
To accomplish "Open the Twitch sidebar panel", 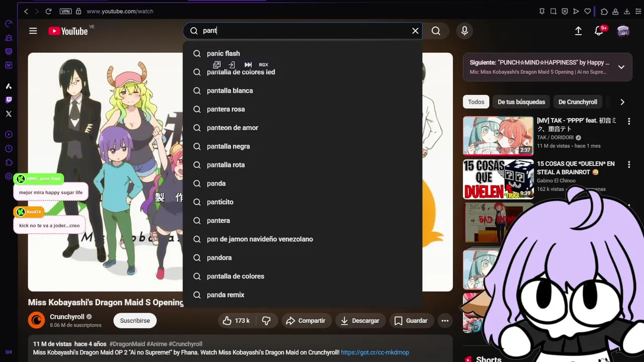I will point(9,100).
